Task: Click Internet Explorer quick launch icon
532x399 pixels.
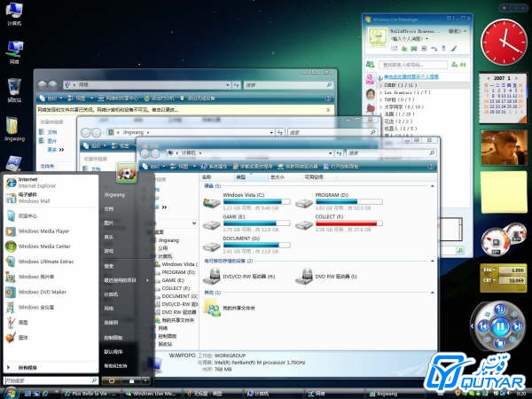Action: coord(45,394)
